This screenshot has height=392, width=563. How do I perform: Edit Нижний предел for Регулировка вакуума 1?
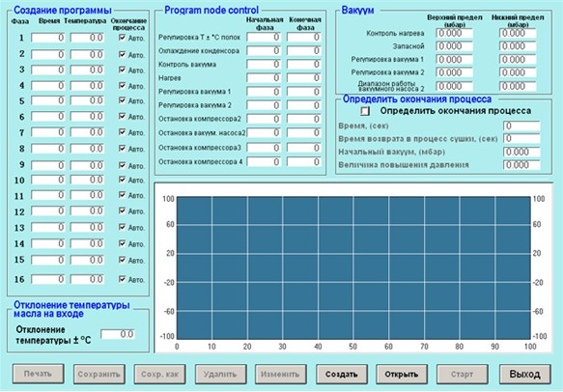518,60
